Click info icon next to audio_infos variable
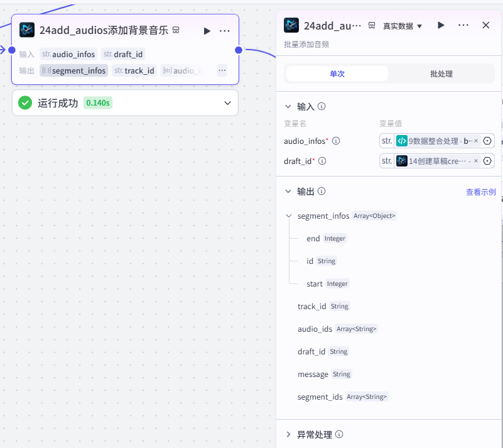 (x=336, y=141)
